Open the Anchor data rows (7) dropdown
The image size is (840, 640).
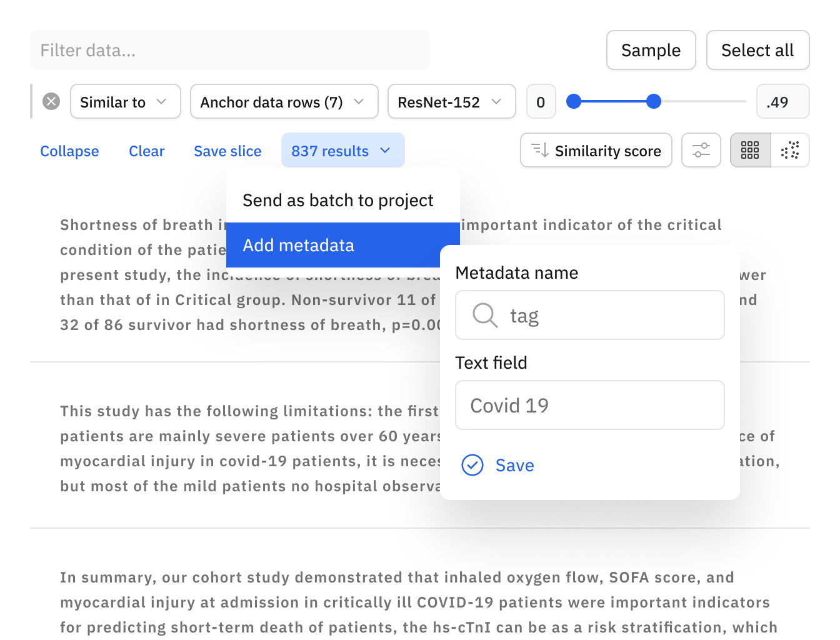point(284,101)
